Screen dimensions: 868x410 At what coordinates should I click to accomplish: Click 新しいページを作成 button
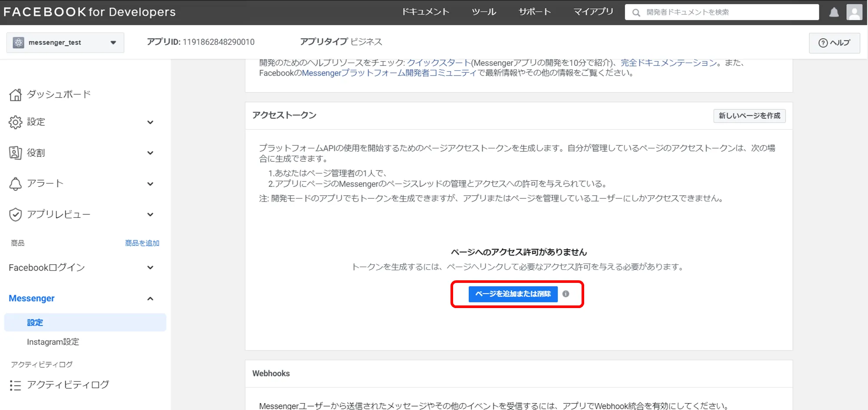[750, 116]
